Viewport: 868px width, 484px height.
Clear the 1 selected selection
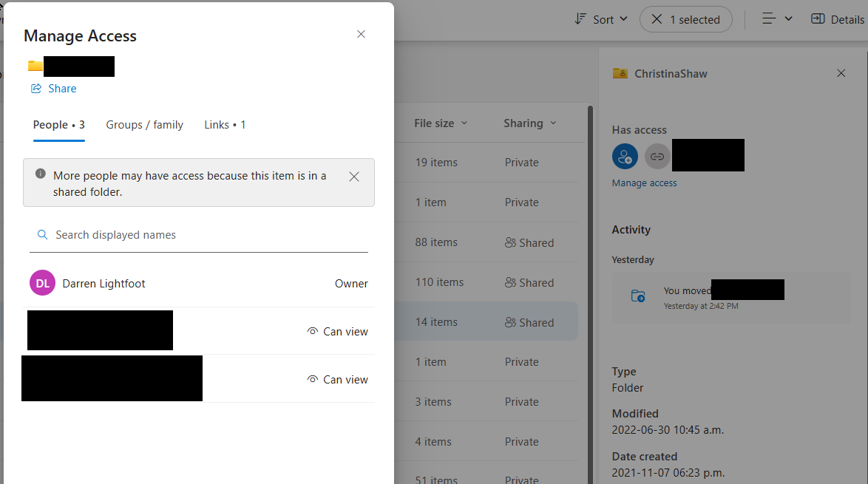click(686, 19)
